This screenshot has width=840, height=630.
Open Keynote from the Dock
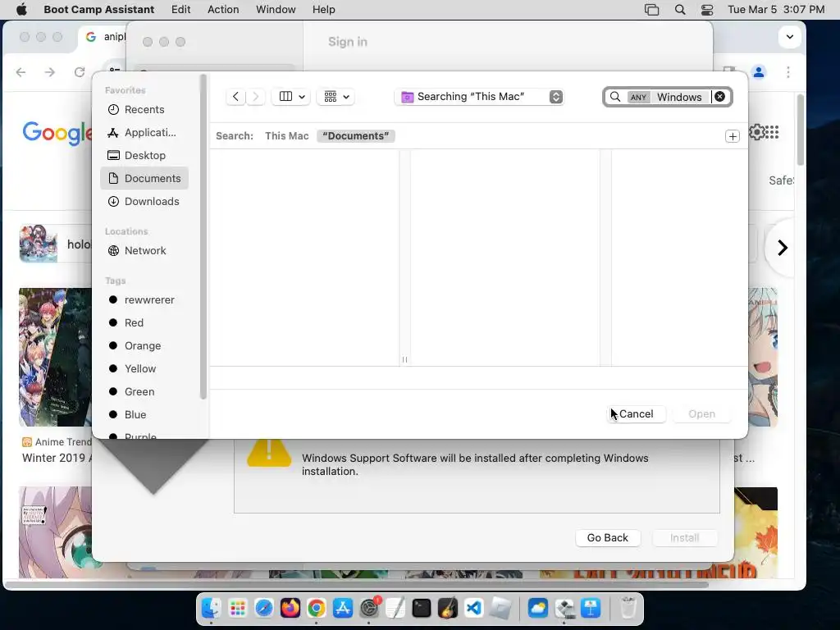591,609
